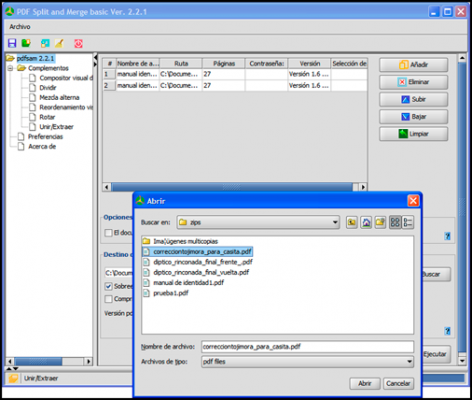Click the create new folder icon
This screenshot has height=400, width=472.
coord(380,222)
